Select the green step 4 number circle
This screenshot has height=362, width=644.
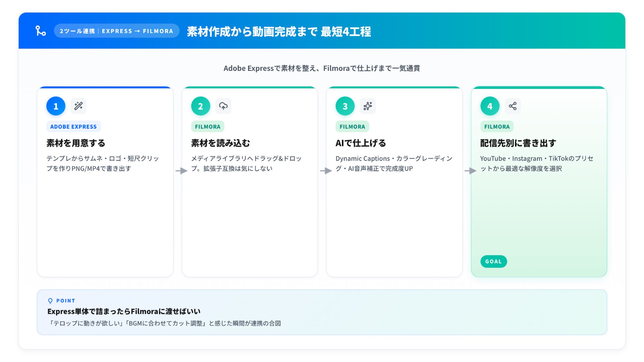(490, 106)
